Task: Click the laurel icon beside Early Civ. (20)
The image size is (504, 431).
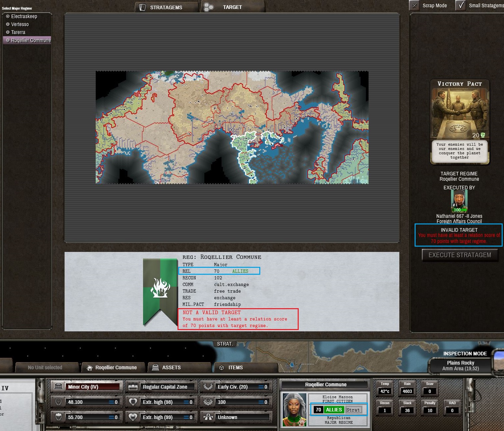Action: click(208, 387)
